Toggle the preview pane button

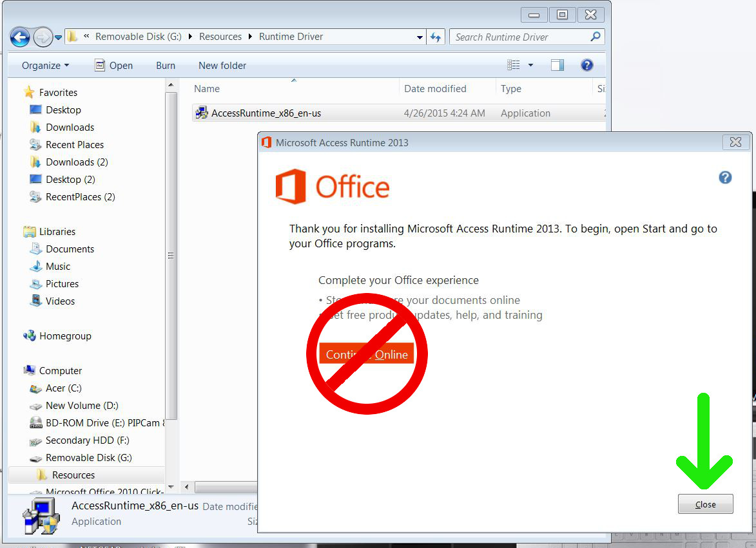(557, 65)
